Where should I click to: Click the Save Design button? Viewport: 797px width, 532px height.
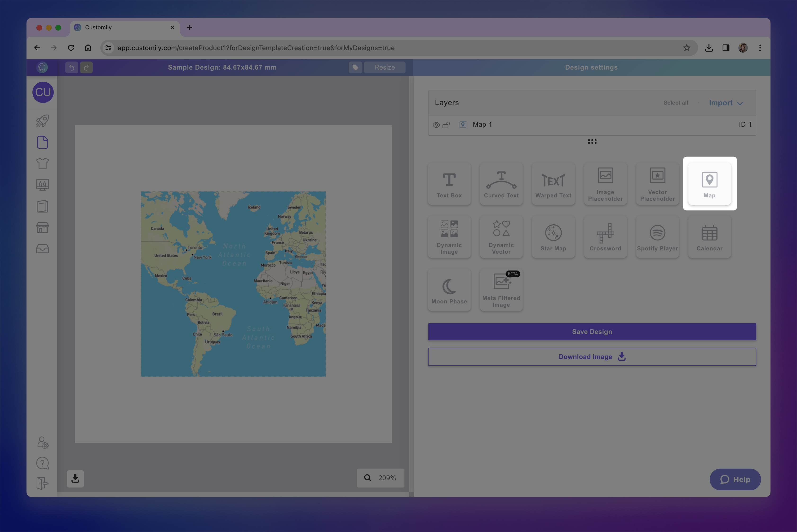(592, 332)
